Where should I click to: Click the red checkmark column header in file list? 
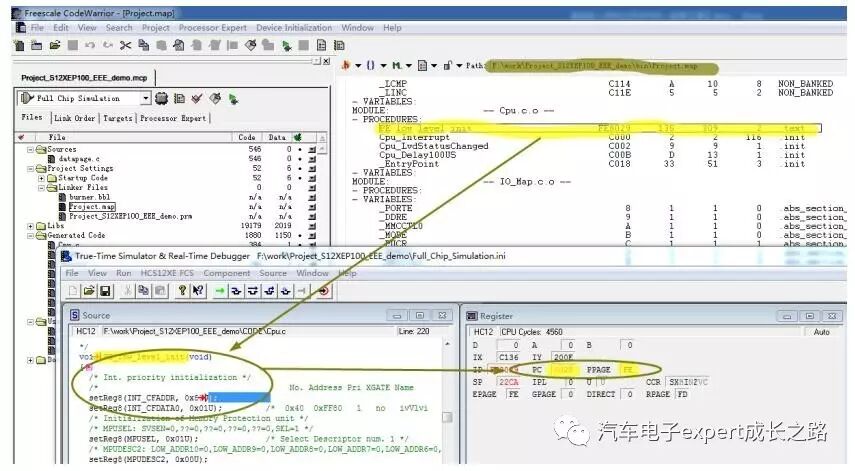pyautogui.click(x=21, y=137)
